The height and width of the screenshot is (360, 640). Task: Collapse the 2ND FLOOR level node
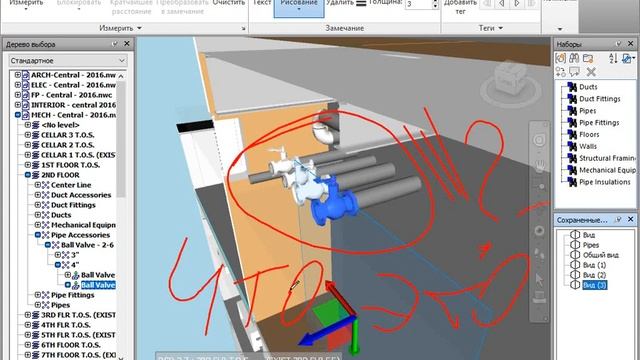[x=28, y=175]
